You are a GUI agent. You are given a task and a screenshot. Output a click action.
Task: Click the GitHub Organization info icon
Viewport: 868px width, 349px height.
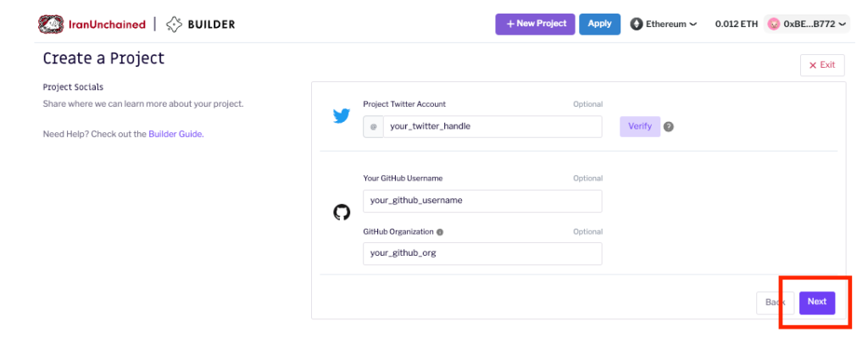440,232
